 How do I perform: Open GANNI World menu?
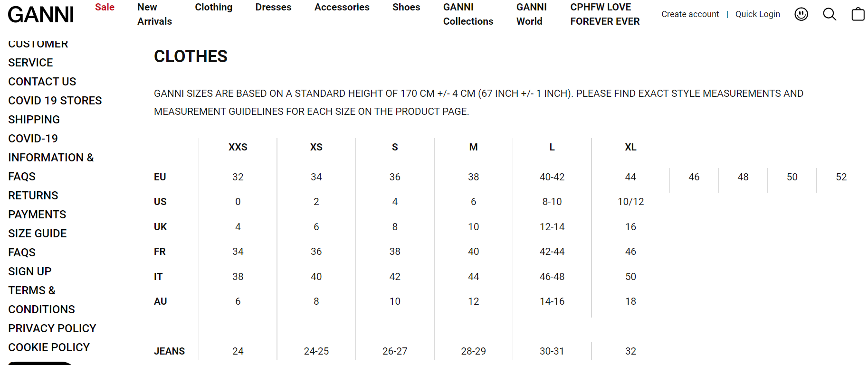tap(531, 14)
